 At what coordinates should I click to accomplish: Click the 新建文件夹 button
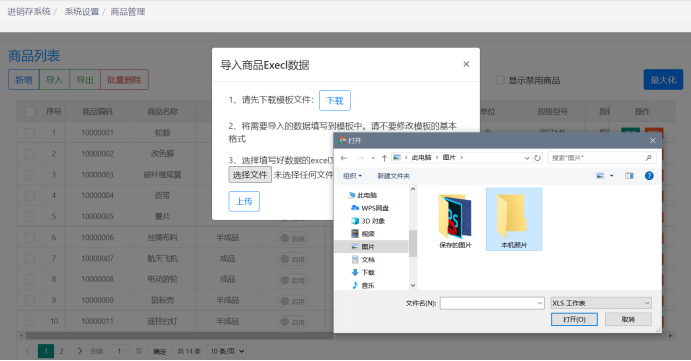(393, 176)
